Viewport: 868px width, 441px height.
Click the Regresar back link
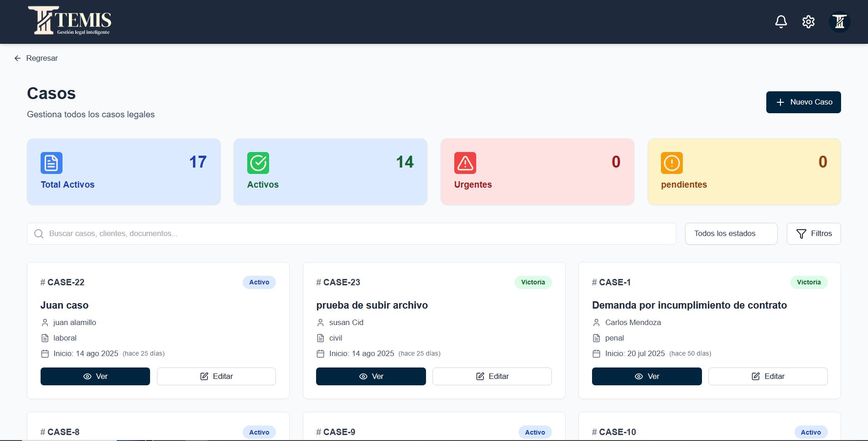tap(36, 58)
